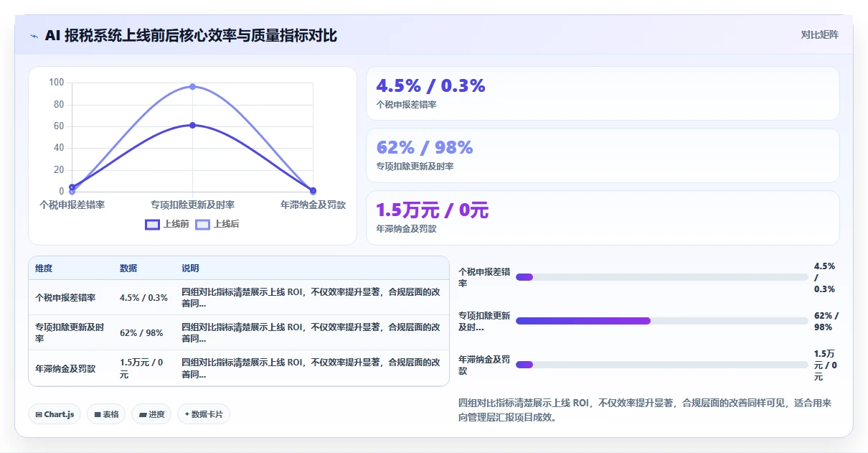Open the 1.5万元 / 0元 data card
868x453 pixels.
[x=603, y=218]
